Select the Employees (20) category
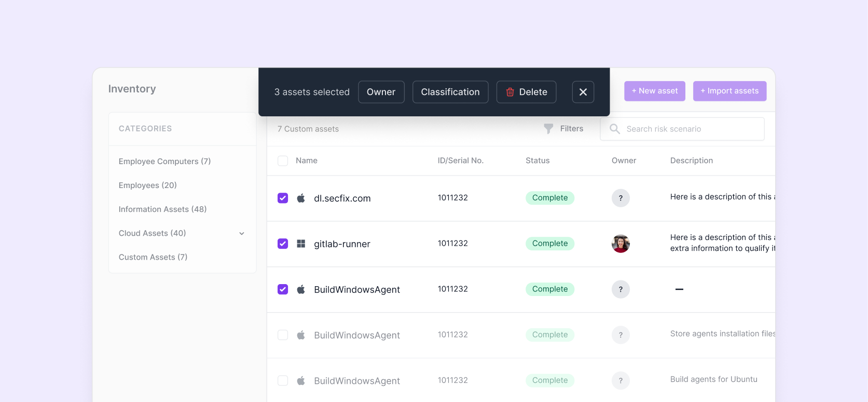This screenshot has width=868, height=402. 148,185
